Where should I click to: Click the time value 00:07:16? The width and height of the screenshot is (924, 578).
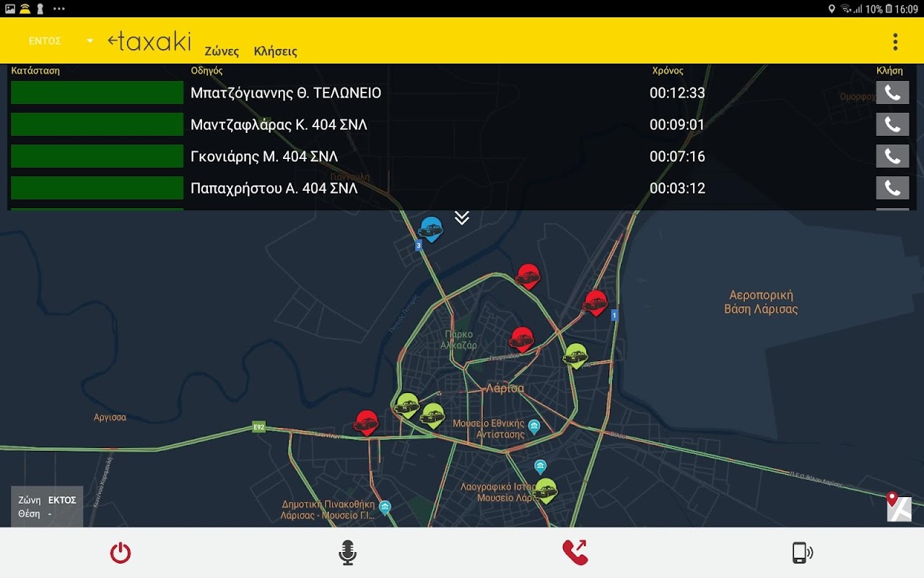[x=677, y=156]
